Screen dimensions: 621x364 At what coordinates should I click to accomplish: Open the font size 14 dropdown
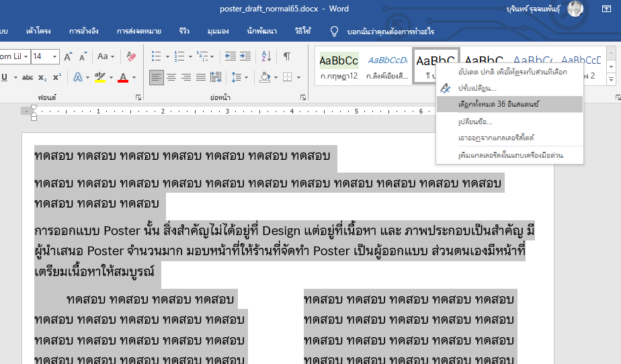[54, 57]
